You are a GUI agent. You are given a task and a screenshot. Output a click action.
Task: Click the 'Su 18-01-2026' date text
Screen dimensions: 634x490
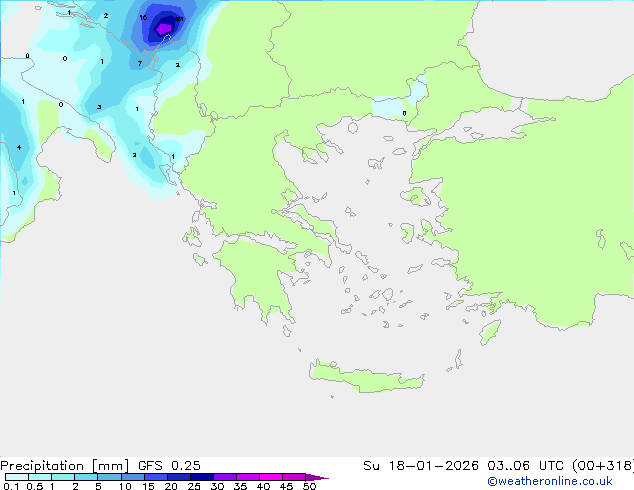(x=421, y=466)
